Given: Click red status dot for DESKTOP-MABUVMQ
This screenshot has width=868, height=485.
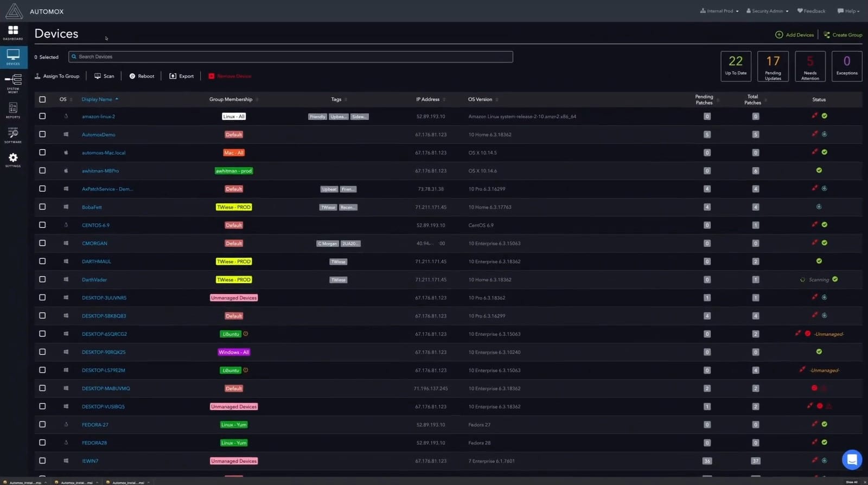Looking at the screenshot, I should click(x=814, y=388).
